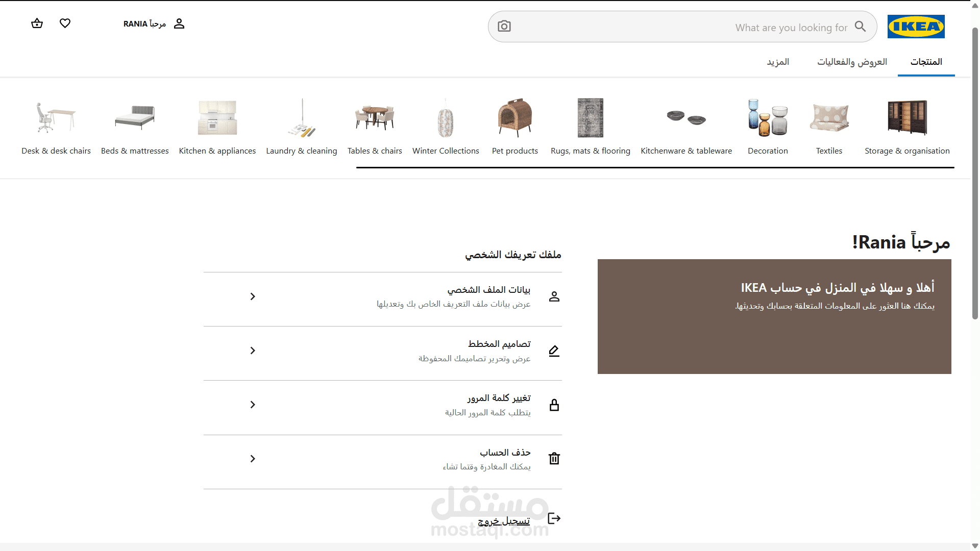Click the IKEA logo
Image resolution: width=980 pixels, height=551 pixels.
click(916, 27)
